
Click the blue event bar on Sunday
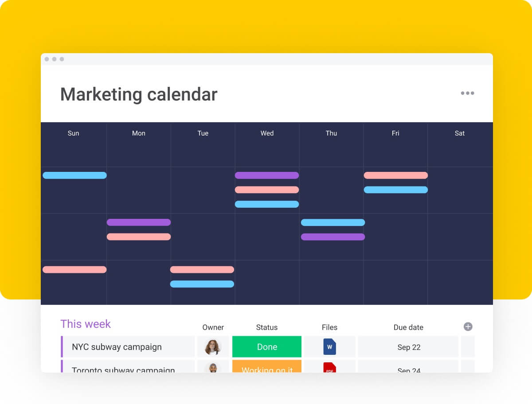coord(74,175)
